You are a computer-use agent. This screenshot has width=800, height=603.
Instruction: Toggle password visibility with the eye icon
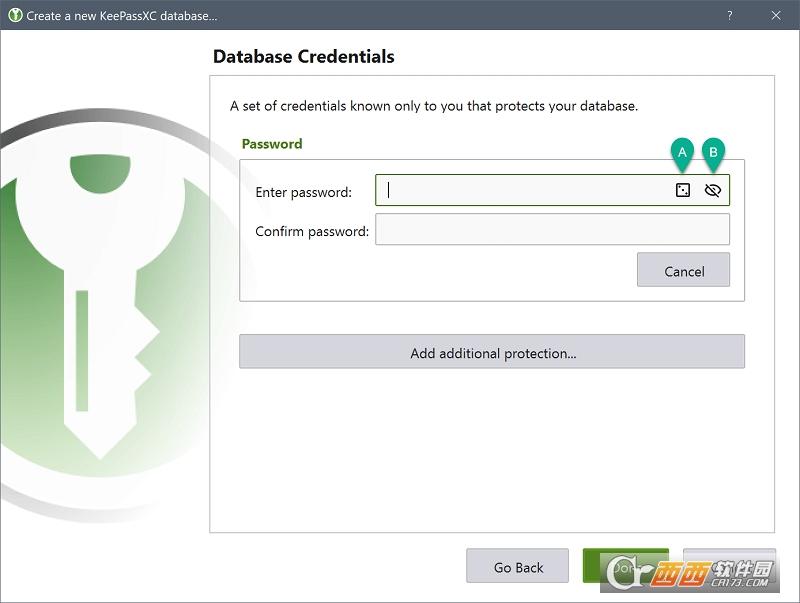[x=712, y=190]
